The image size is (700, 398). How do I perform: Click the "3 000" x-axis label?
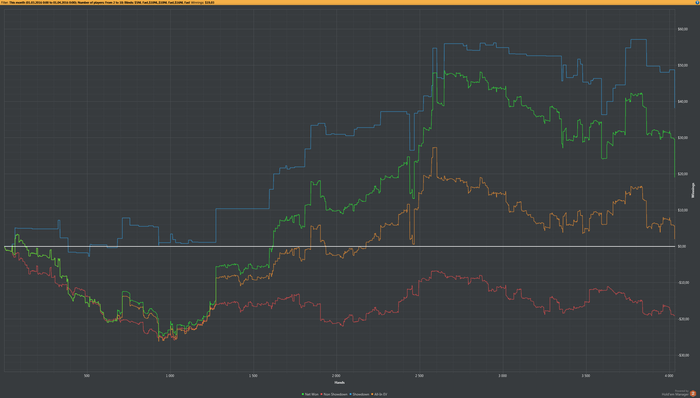click(502, 376)
